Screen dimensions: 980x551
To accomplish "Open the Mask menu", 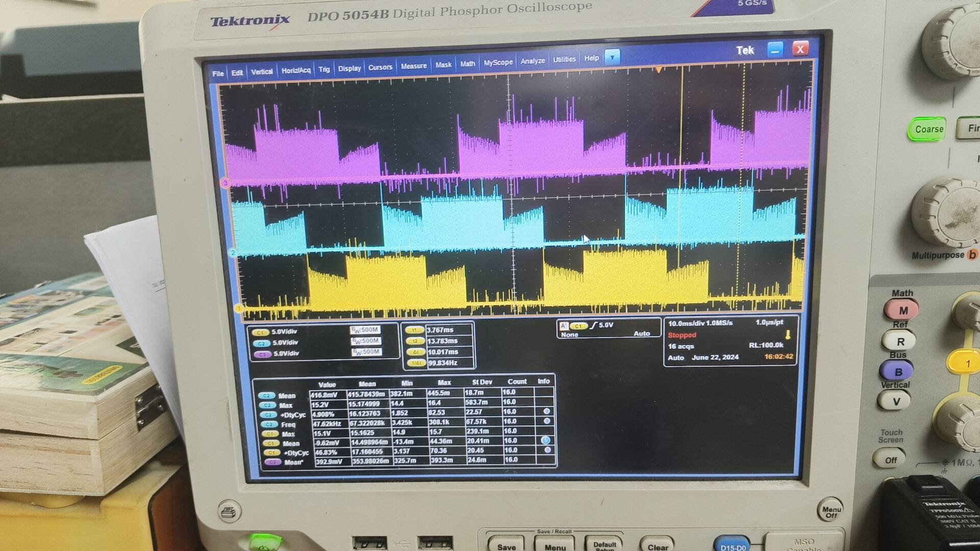I will [x=444, y=65].
